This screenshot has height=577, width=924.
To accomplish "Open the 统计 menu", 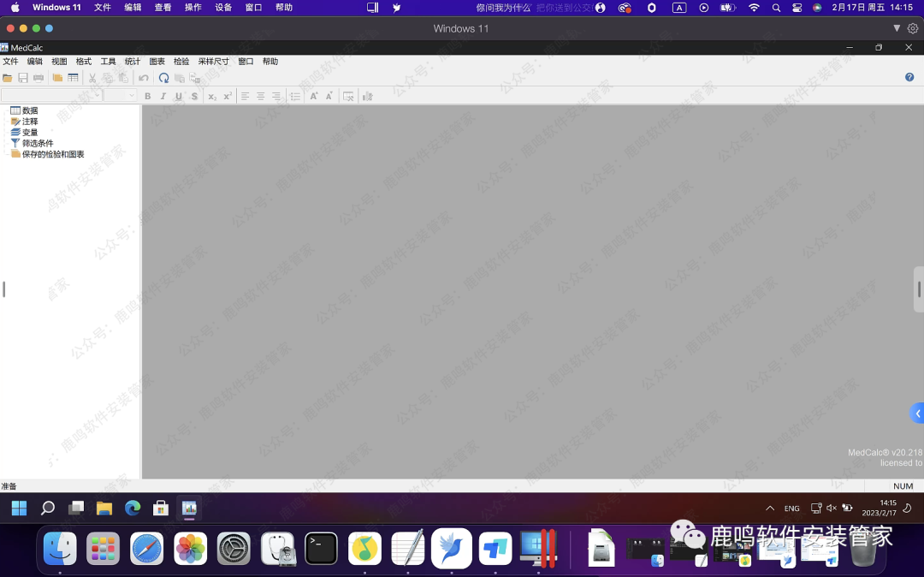I will coord(133,62).
